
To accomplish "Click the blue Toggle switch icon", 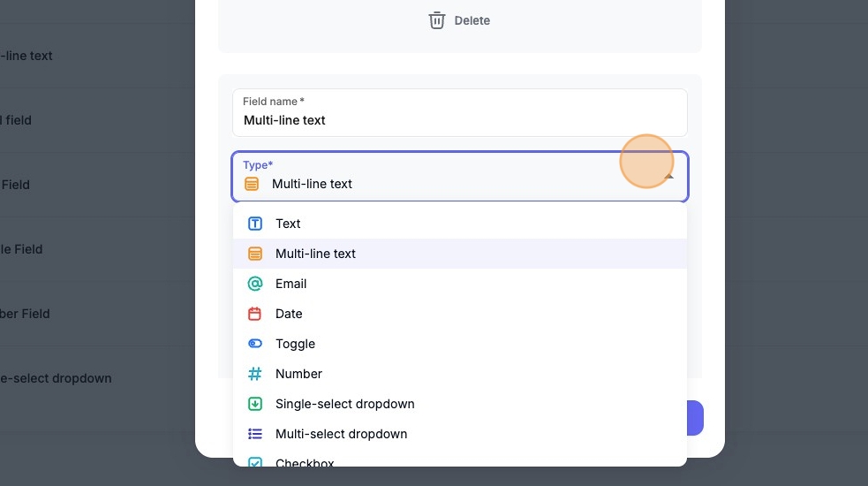I will (254, 344).
